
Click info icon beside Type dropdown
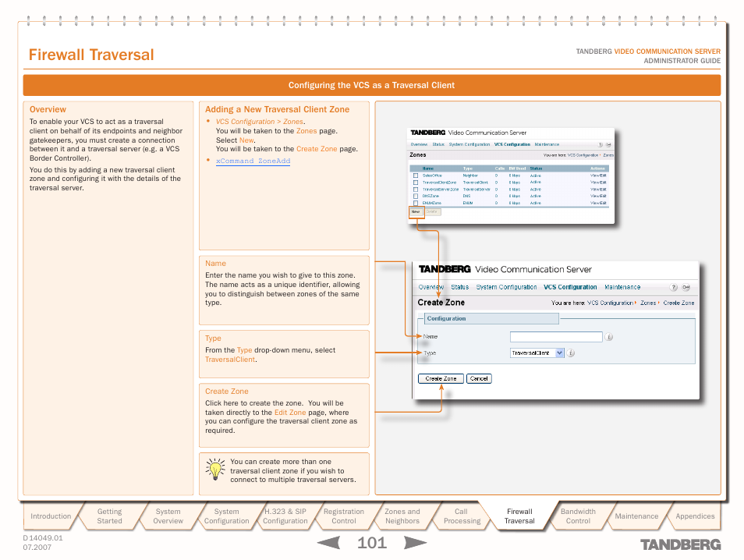[x=571, y=353]
